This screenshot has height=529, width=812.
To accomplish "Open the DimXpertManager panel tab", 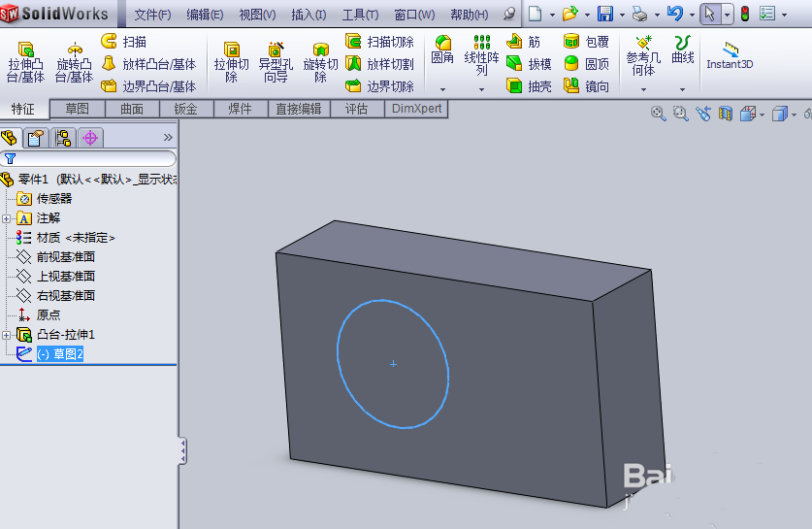I will [90, 138].
